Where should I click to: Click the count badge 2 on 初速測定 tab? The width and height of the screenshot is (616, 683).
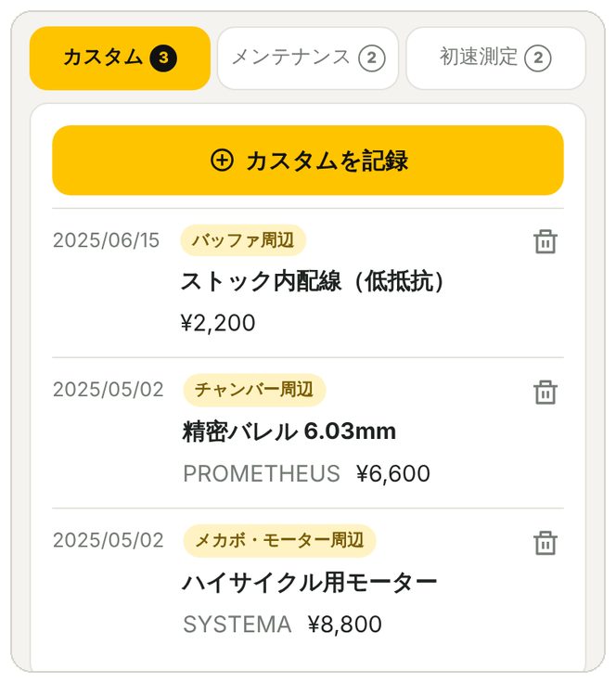[x=538, y=58]
